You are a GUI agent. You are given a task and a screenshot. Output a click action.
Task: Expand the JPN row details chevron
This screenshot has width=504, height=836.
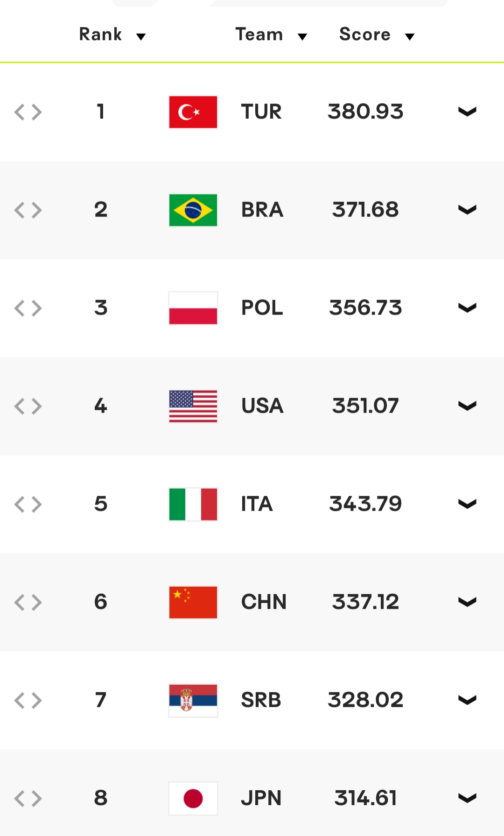467,798
